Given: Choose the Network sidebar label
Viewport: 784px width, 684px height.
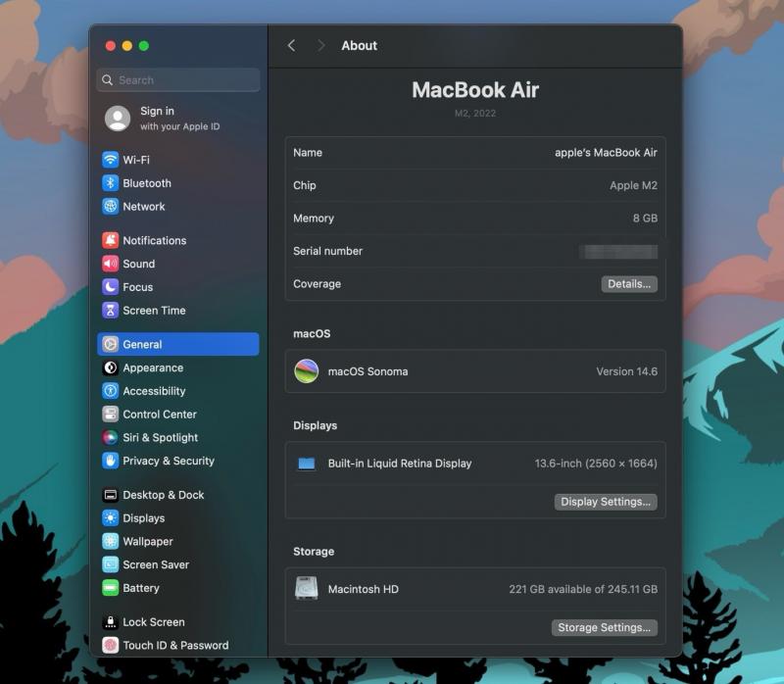Looking at the screenshot, I should [x=144, y=207].
